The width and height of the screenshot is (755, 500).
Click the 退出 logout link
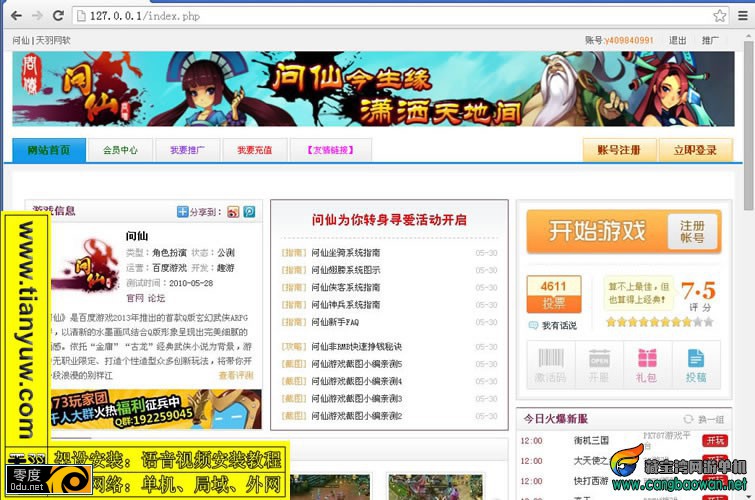tap(677, 40)
